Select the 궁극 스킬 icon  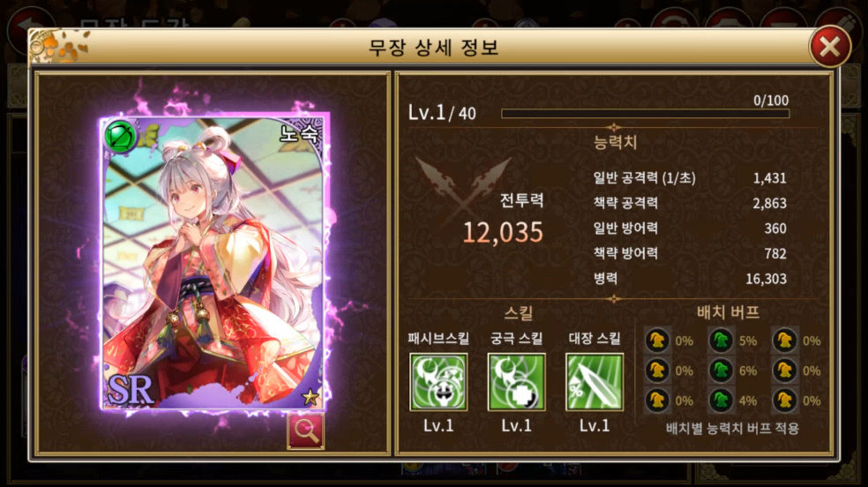click(517, 382)
